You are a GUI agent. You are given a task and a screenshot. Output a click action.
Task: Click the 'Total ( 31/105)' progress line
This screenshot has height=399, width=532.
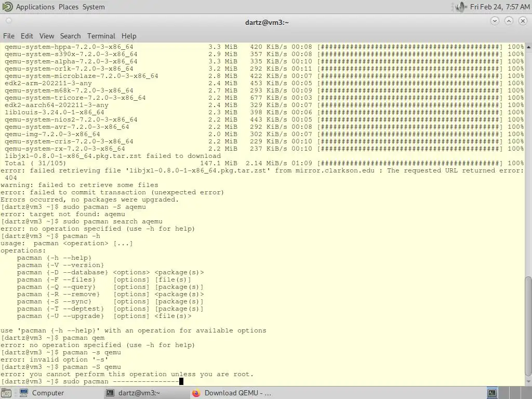point(264,163)
